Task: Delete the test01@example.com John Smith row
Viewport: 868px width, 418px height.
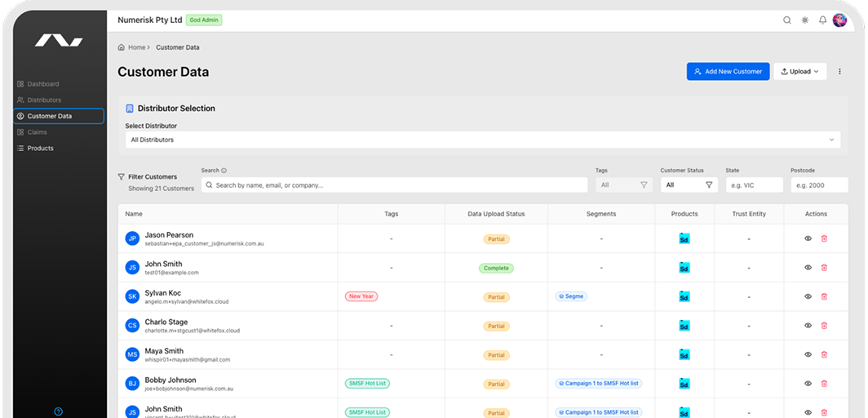Action: (824, 268)
